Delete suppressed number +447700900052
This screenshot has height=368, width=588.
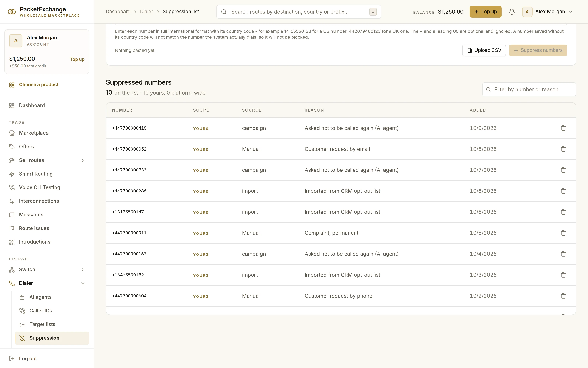563,149
